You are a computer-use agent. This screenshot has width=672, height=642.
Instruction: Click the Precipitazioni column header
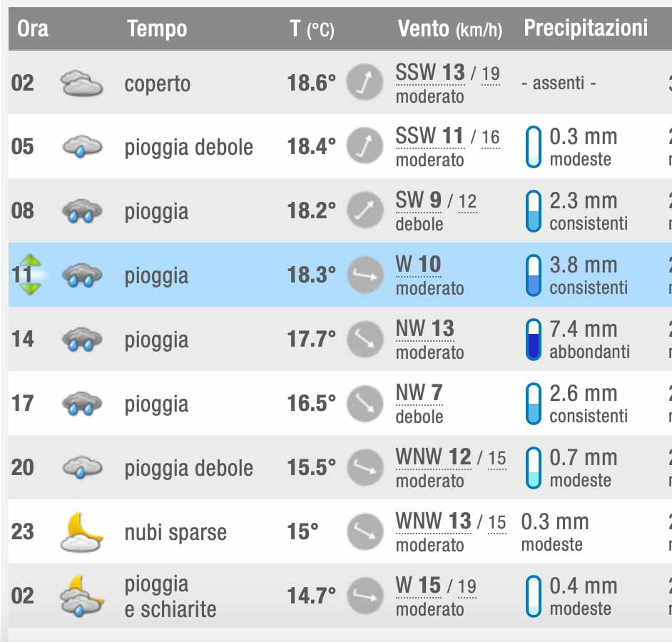click(586, 29)
